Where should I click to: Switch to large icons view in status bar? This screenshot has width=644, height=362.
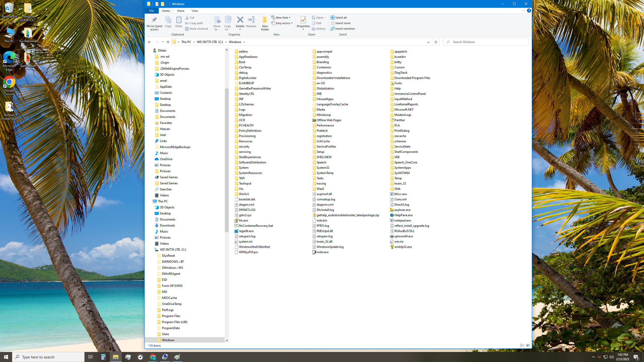coord(528,345)
